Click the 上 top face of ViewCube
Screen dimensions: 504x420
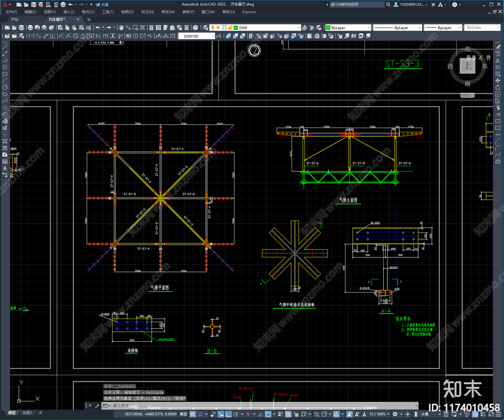467,66
